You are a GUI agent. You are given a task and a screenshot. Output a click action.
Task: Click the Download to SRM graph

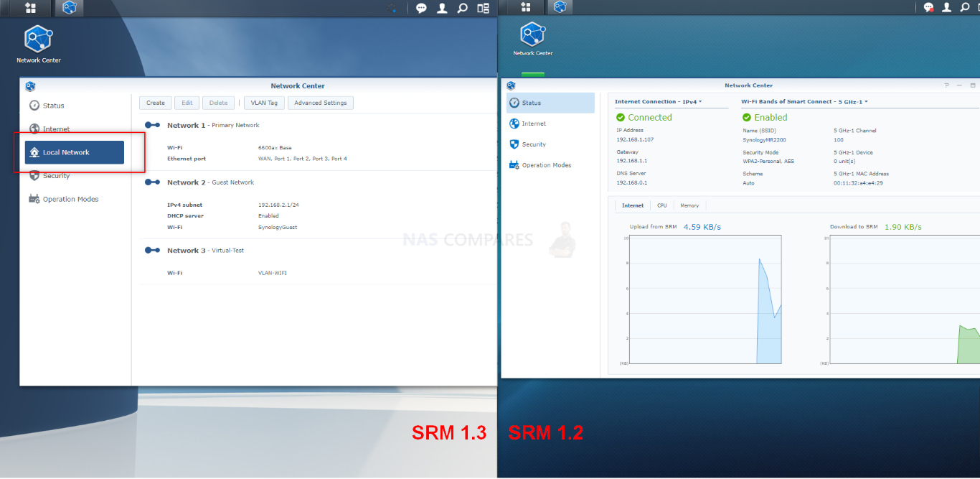tap(905, 299)
